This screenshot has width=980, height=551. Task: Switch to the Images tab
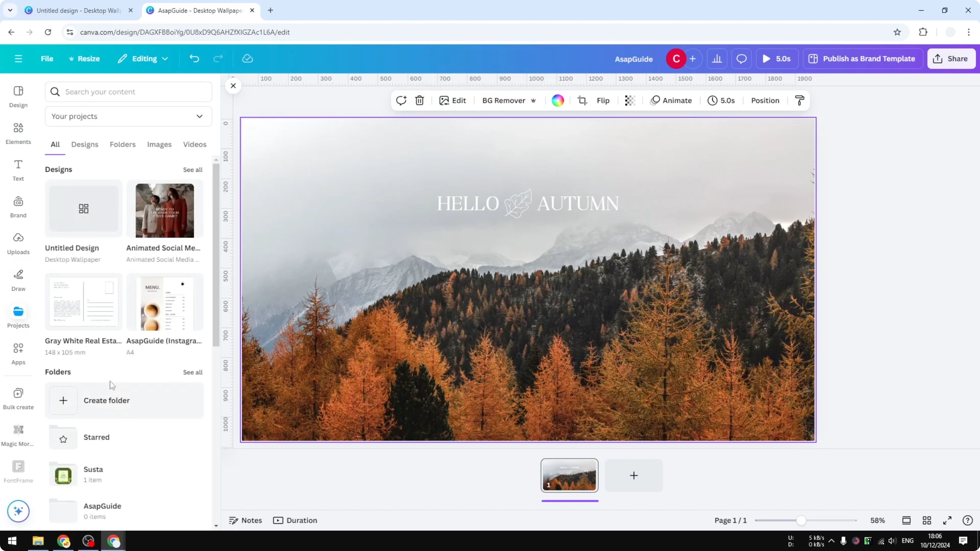coord(159,145)
